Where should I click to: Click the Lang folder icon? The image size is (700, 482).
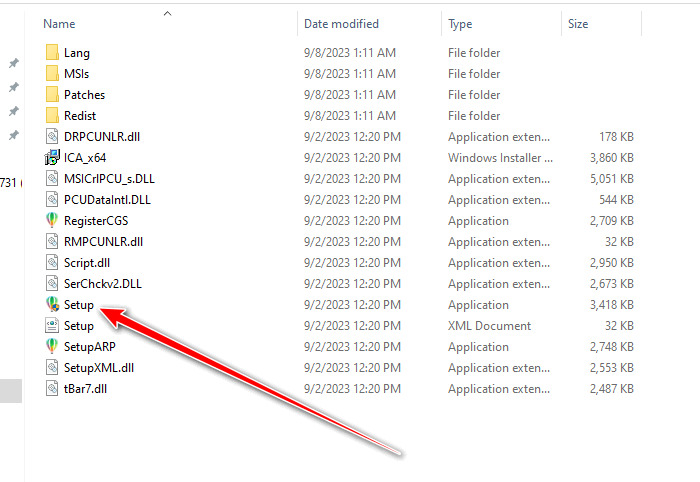point(53,53)
